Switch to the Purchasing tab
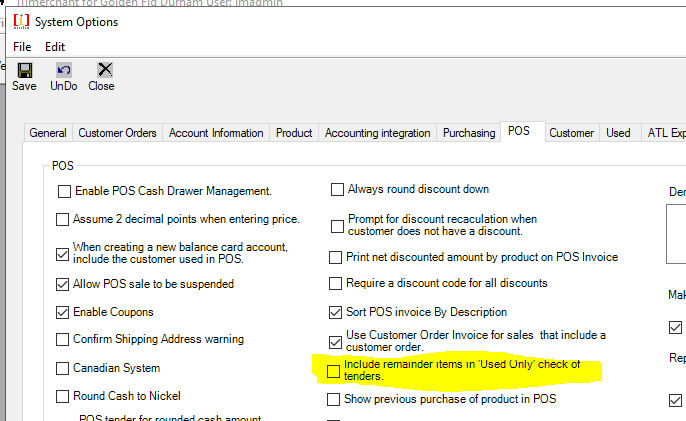Screen dimensions: 686x421 click(x=469, y=133)
